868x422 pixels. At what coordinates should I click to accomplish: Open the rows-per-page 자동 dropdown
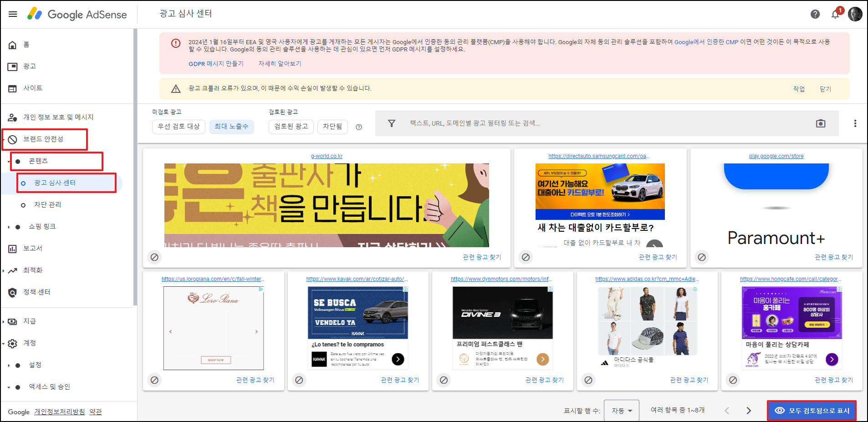[x=622, y=411]
